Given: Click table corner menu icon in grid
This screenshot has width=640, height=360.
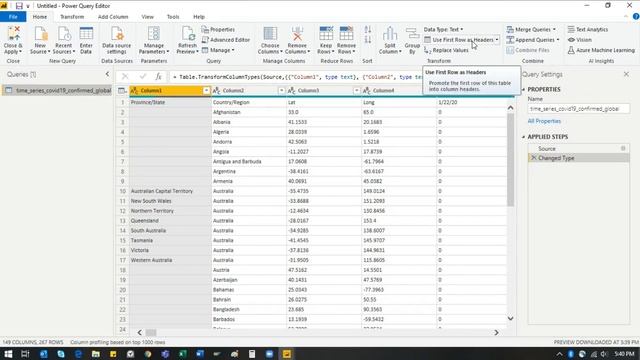Looking at the screenshot, I should pos(122,90).
